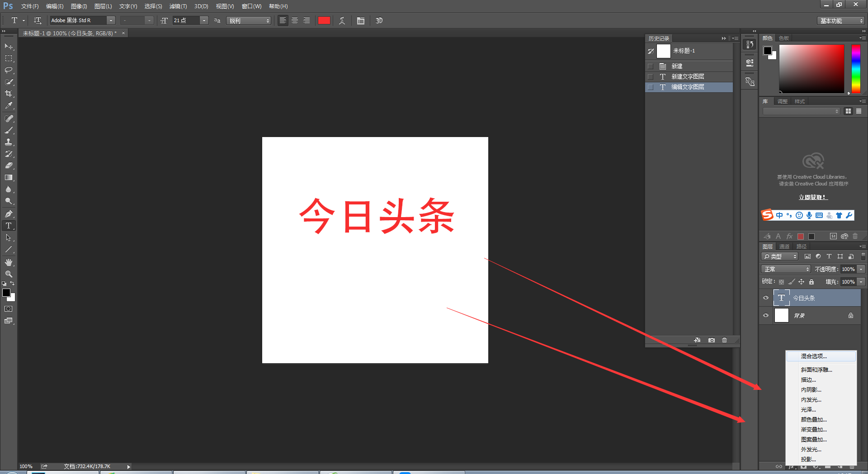Select the Eyedropper tool
The image size is (868, 474).
click(9, 105)
